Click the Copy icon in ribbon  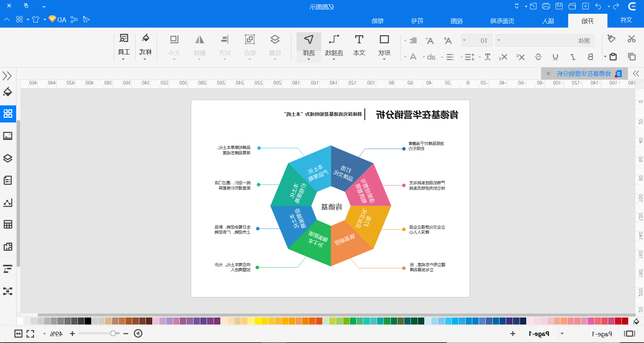[632, 57]
